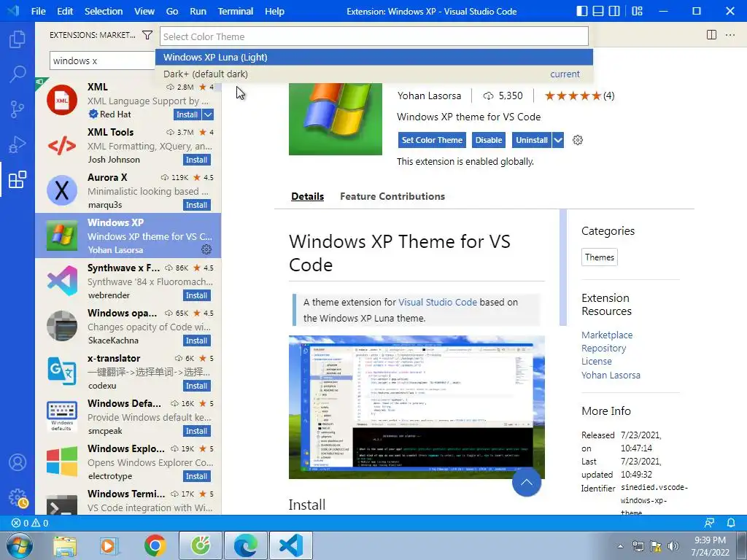Click the Windows XP extension logo image
The width and height of the screenshot is (747, 560).
coord(336,119)
